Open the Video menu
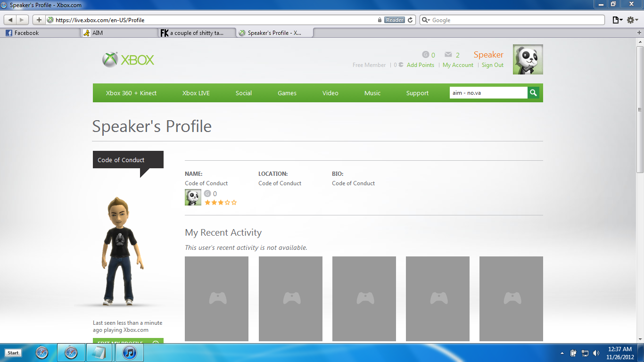The height and width of the screenshot is (362, 644). pos(330,93)
